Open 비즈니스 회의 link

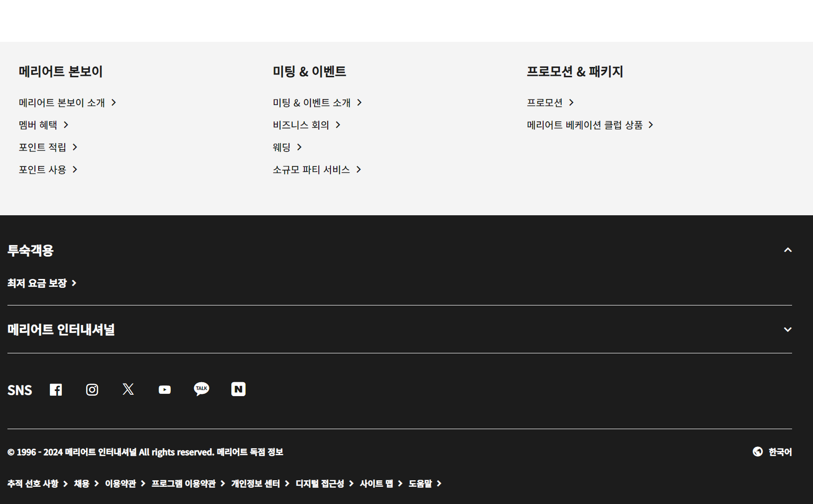[x=307, y=125]
